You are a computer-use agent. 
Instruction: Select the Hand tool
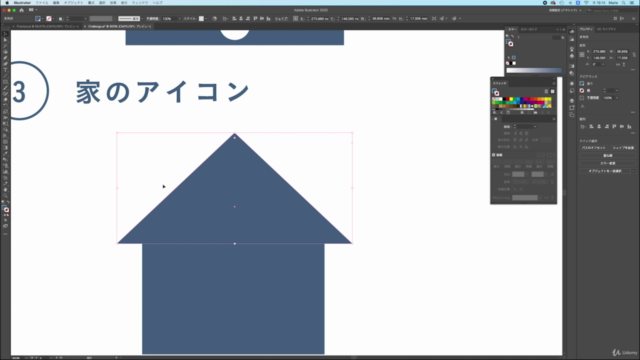pyautogui.click(x=5, y=190)
